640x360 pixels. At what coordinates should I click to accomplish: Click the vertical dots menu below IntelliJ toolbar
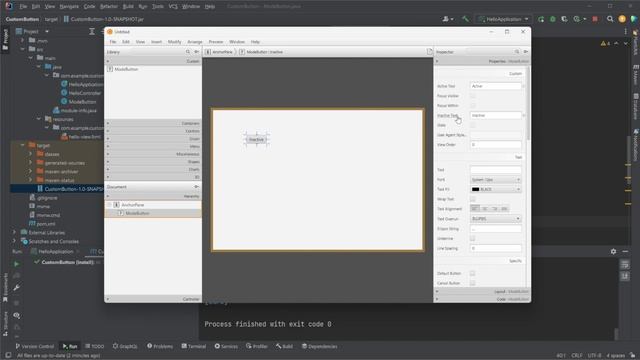[625, 31]
